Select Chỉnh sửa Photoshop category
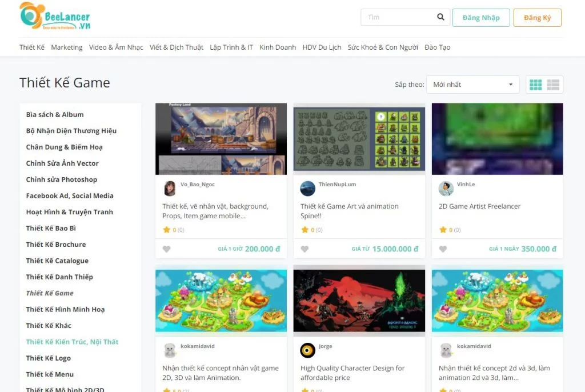Viewport: 585px width, 392px height. (x=62, y=179)
